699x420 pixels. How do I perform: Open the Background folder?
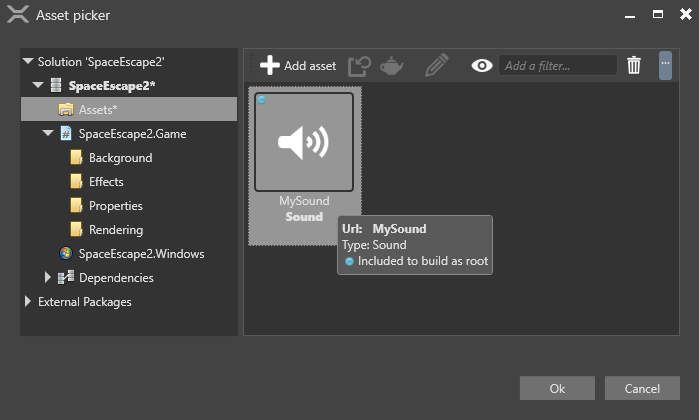[120, 158]
